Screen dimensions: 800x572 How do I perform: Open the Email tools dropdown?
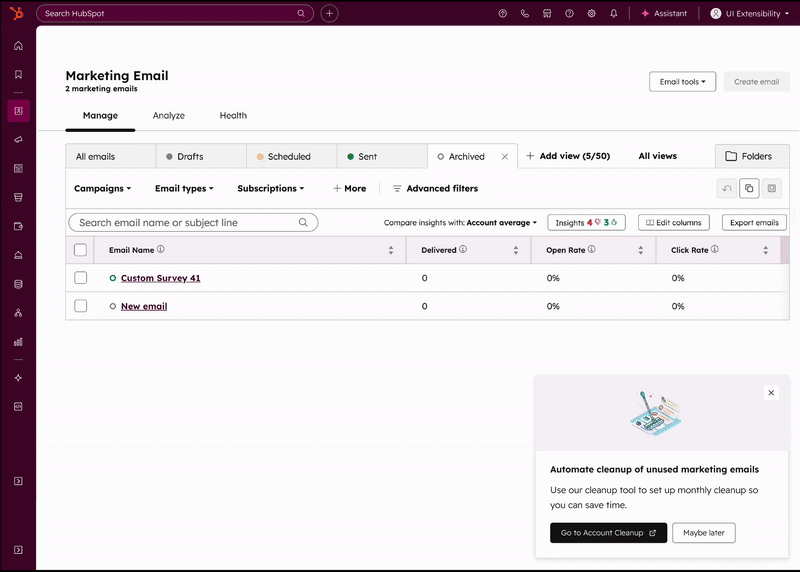point(682,82)
